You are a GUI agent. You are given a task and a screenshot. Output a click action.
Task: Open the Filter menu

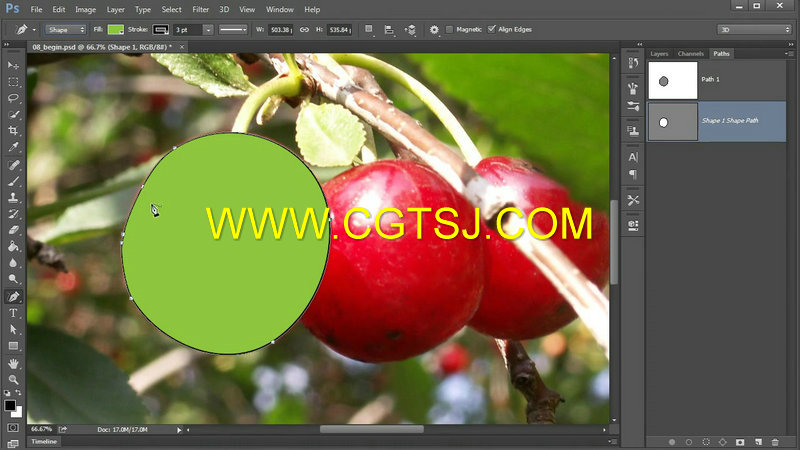201,9
